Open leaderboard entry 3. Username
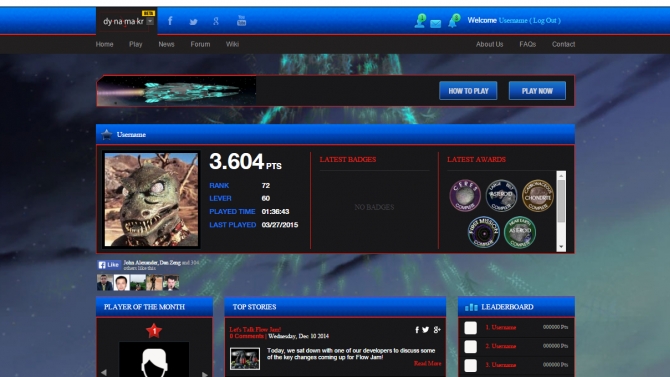Viewport: 670px width, 377px height. (x=501, y=365)
